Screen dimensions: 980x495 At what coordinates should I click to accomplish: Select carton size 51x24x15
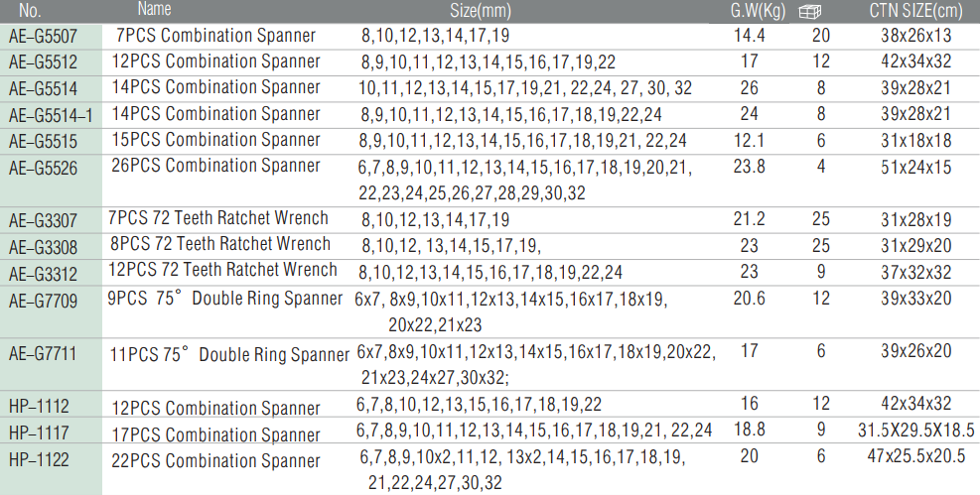click(x=915, y=168)
